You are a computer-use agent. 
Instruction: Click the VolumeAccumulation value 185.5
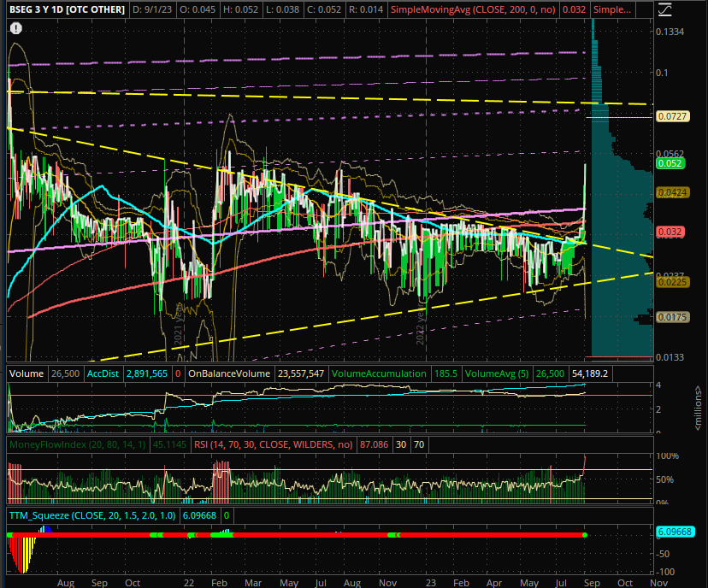coord(445,373)
